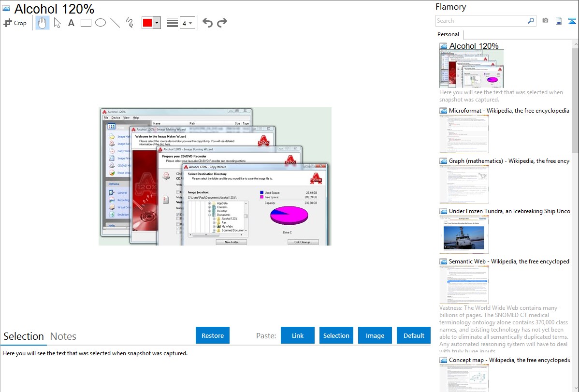579x392 pixels.
Task: Click the Restore button
Action: 213,335
